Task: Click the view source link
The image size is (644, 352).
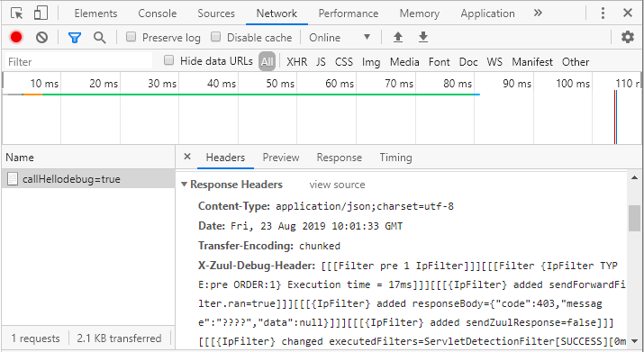Action: (337, 185)
